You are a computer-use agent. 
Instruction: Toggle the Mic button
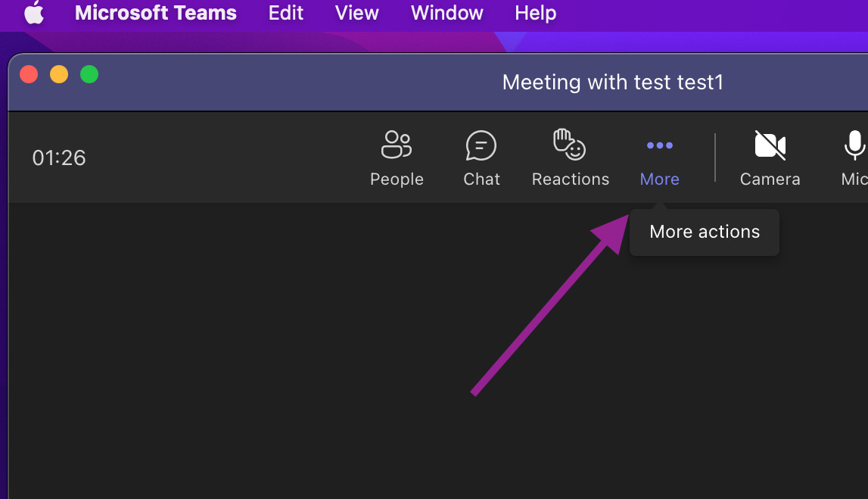854,158
